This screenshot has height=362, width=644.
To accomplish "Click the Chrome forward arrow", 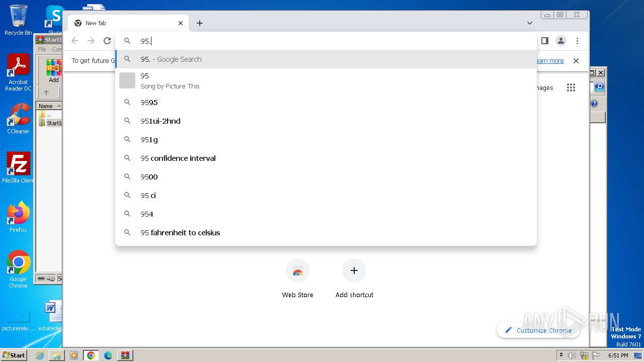I will (91, 41).
